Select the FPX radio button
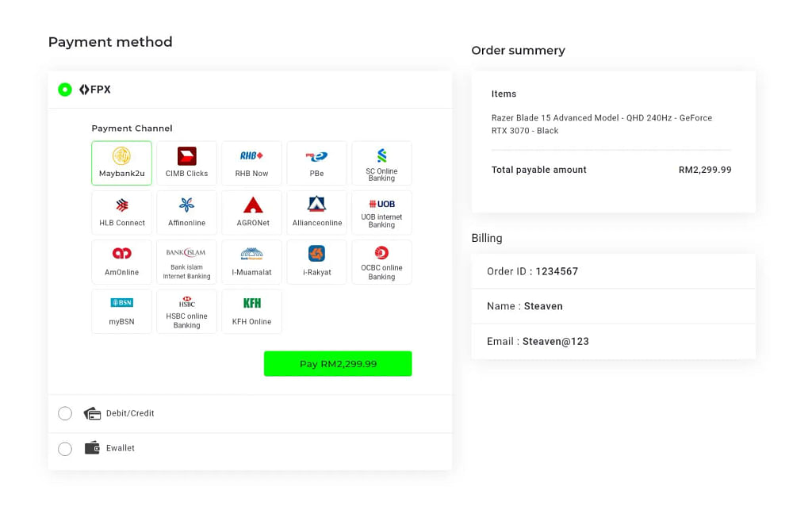This screenshot has width=812, height=525. [x=65, y=90]
